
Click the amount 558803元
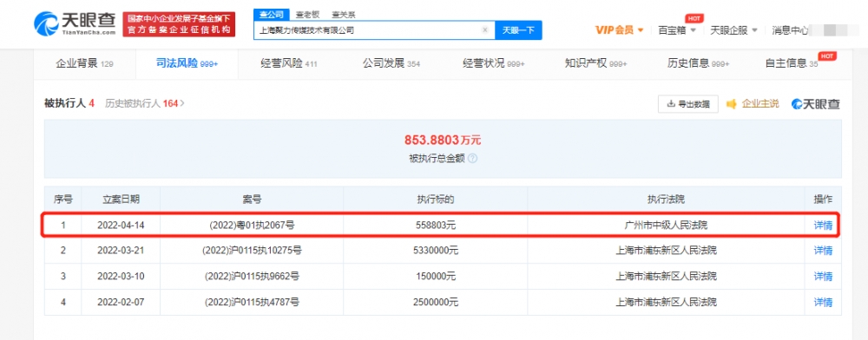(x=435, y=225)
